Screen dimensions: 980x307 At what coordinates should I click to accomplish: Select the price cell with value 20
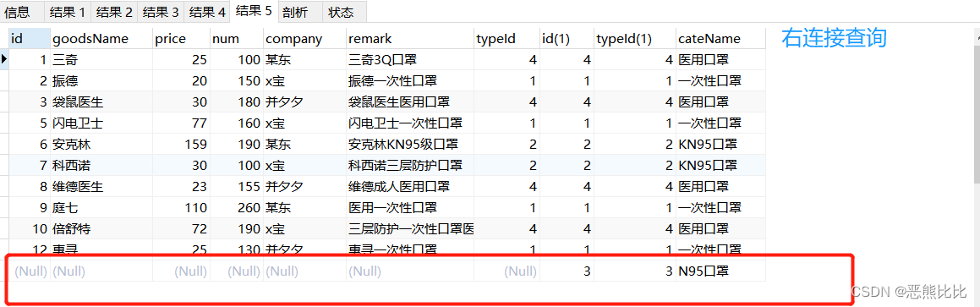coord(181,80)
